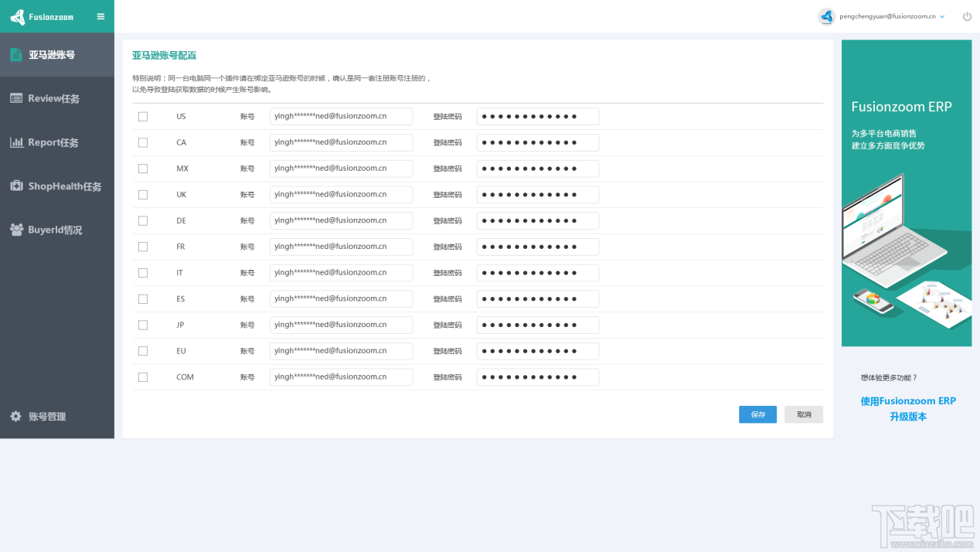Tick the UK marketplace checkbox
The image size is (980, 552).
(143, 195)
